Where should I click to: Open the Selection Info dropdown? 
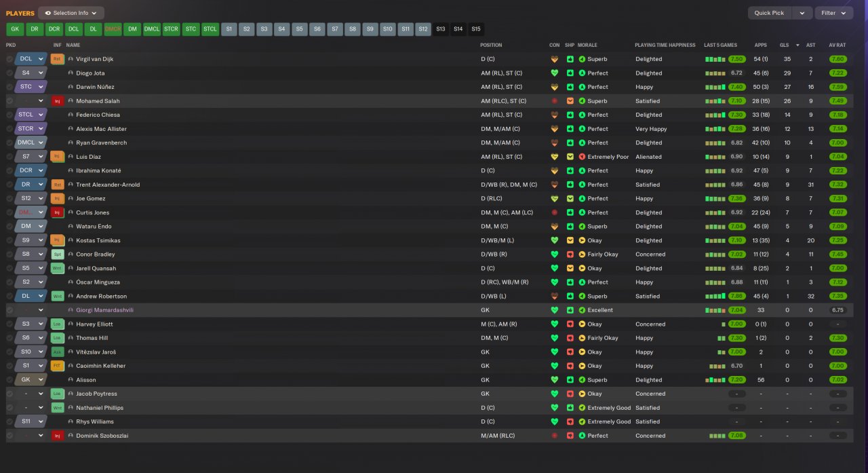point(71,13)
